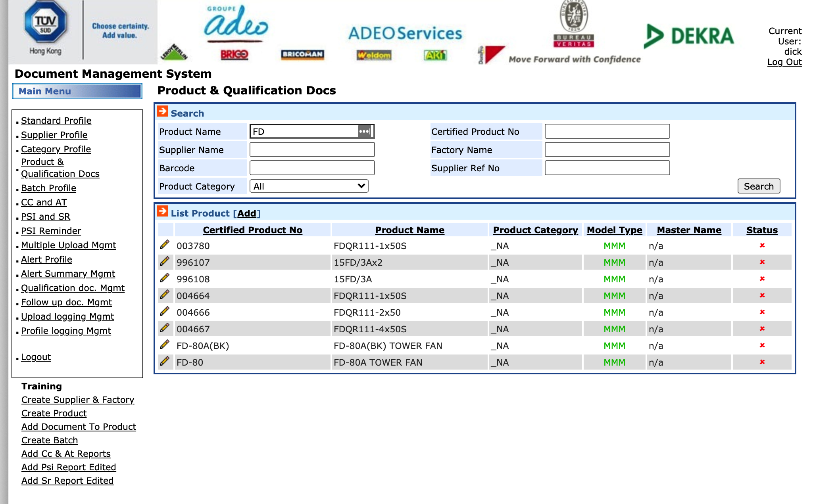Click the DEKRA logo
Image resolution: width=813 pixels, height=504 pixels.
pyautogui.click(x=689, y=36)
